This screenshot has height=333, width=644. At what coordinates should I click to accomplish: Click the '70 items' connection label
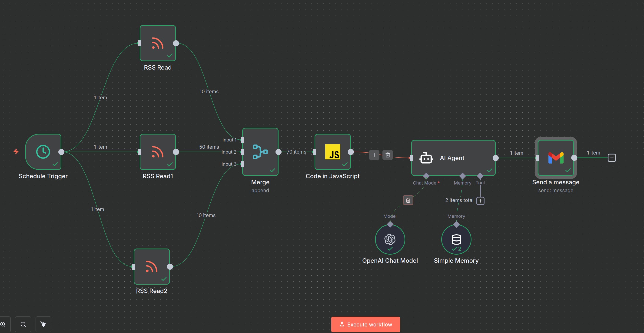pos(296,152)
